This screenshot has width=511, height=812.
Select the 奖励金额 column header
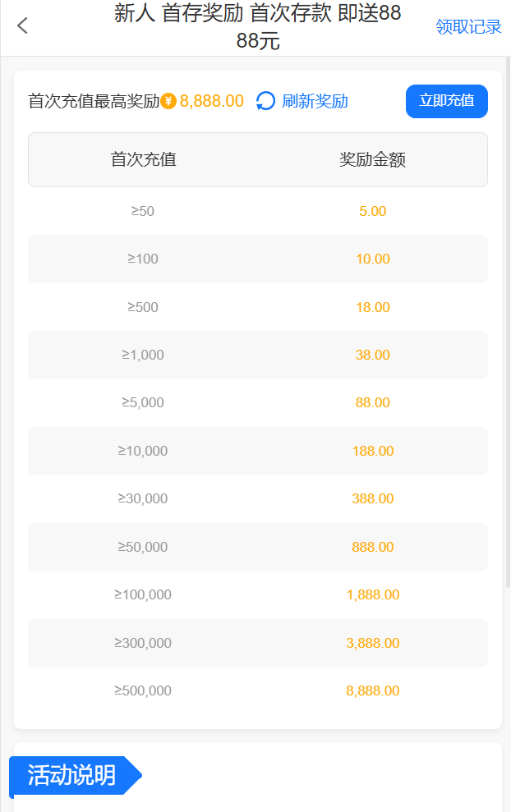(x=372, y=159)
